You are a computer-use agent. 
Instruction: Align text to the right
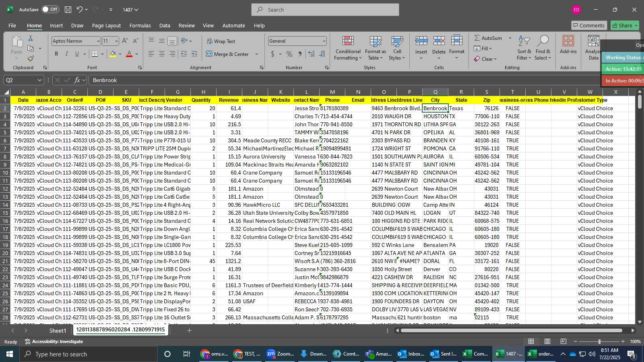point(172,54)
